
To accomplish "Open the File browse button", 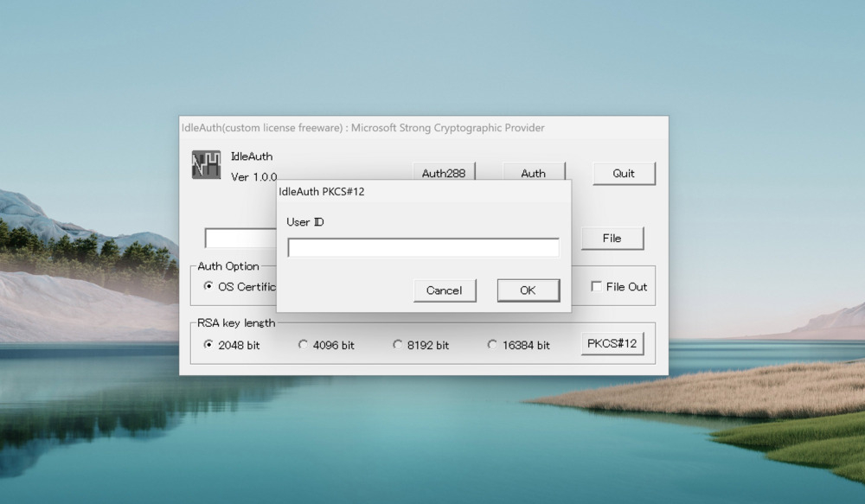I will click(x=612, y=239).
